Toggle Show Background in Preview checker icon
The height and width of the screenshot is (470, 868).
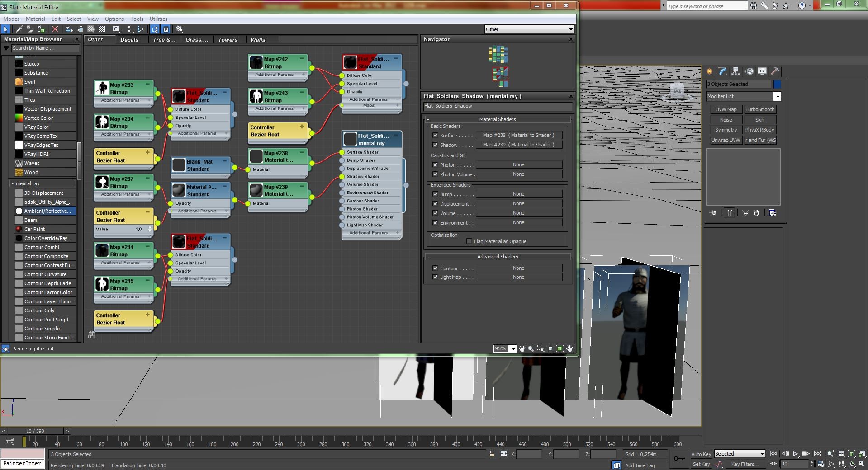[x=102, y=29]
